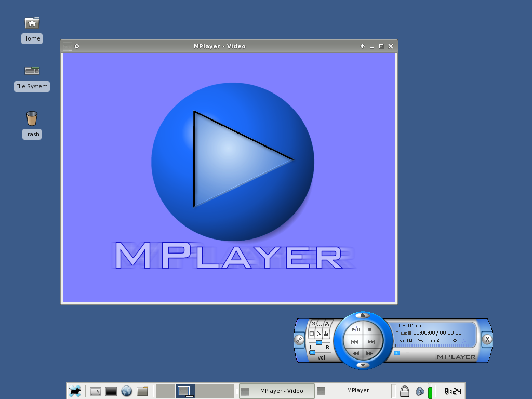This screenshot has height=399, width=532.
Task: Click the '...' button on the control panel
Action: pyautogui.click(x=320, y=324)
